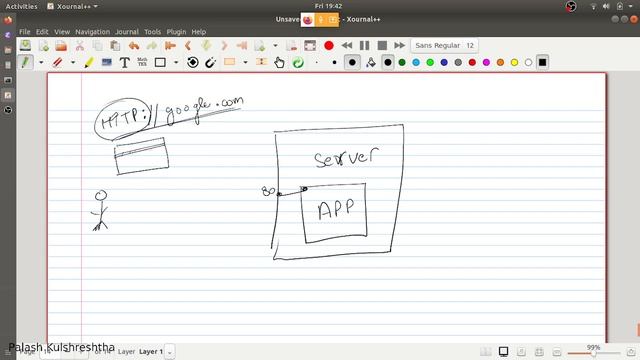This screenshot has width=640, height=360.
Task: Create a new document
Action: point(44,45)
